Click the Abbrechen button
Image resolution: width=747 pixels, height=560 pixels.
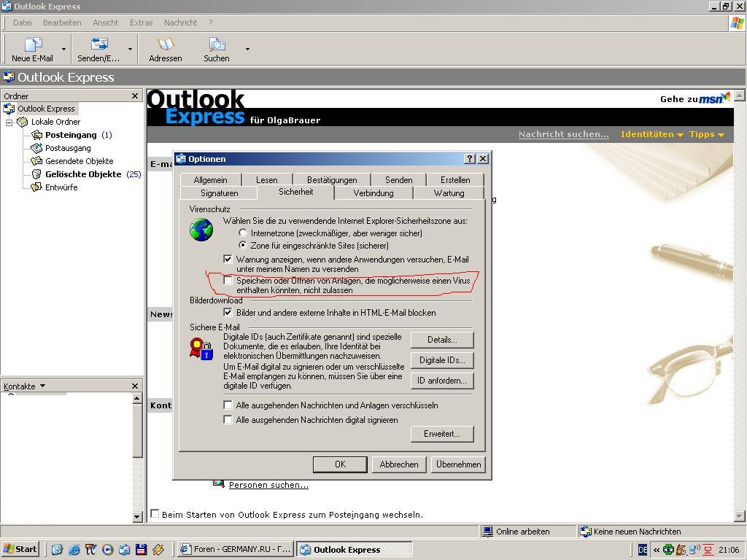pos(399,464)
